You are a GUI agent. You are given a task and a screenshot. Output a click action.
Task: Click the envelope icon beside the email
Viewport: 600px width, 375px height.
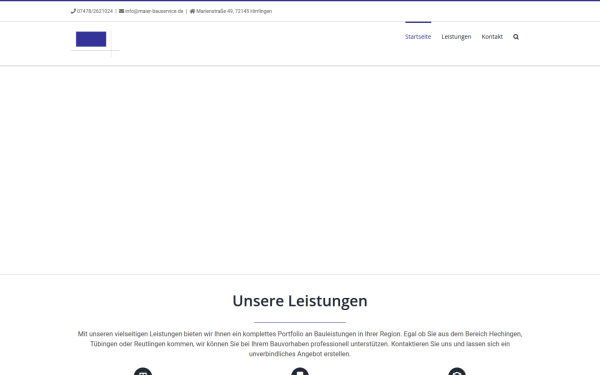[121, 11]
